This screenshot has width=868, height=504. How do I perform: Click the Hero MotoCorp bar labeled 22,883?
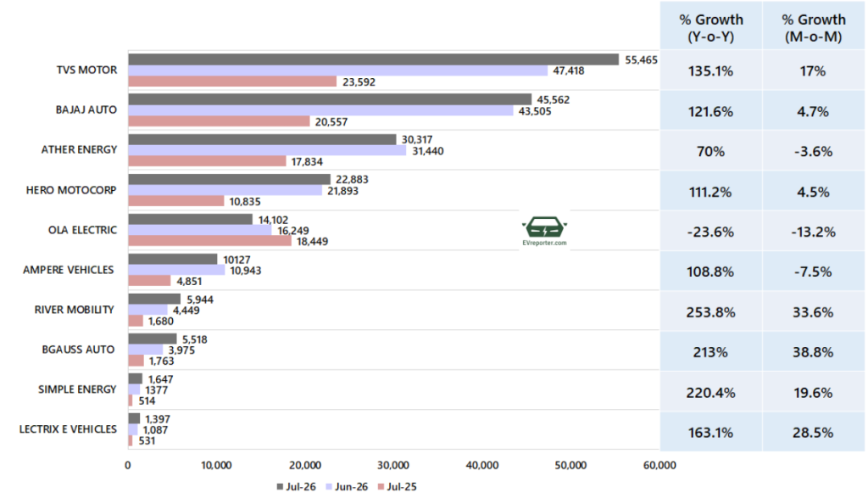tap(229, 179)
